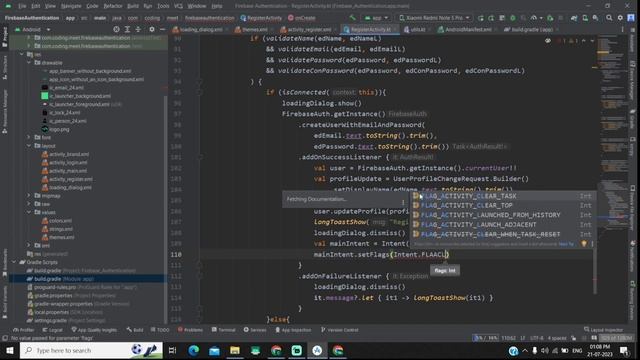Click the Windows Start button
Image resolution: width=640 pixels, height=360 pixels.
[x=9, y=350]
